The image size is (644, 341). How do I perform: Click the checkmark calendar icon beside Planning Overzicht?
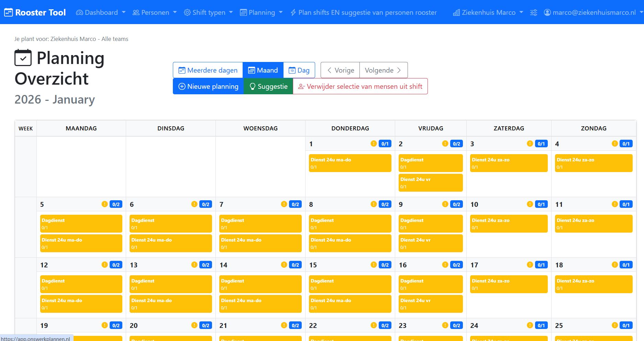click(23, 58)
